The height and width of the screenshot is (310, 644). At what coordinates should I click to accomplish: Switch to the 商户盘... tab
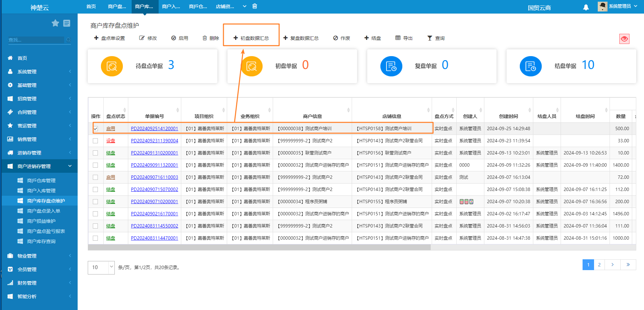coord(117,6)
